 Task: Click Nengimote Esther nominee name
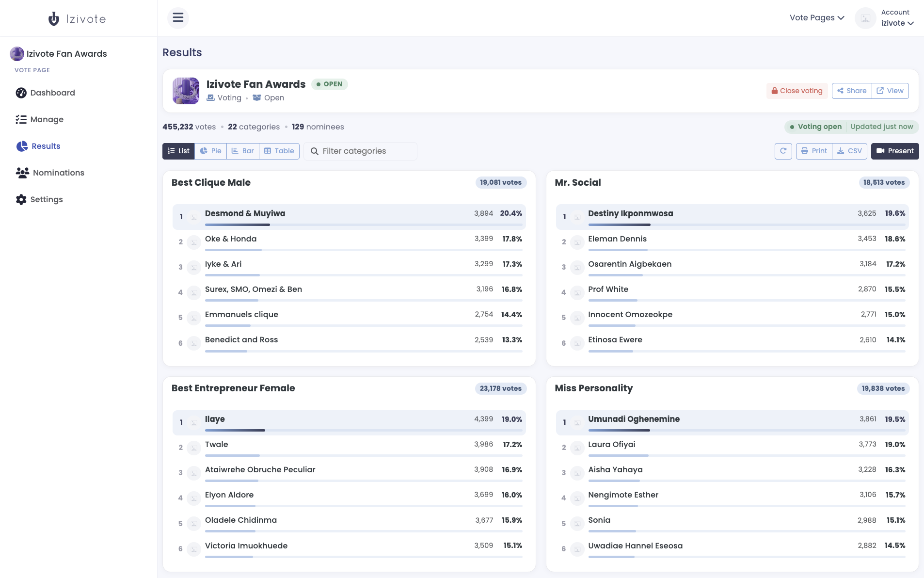623,495
